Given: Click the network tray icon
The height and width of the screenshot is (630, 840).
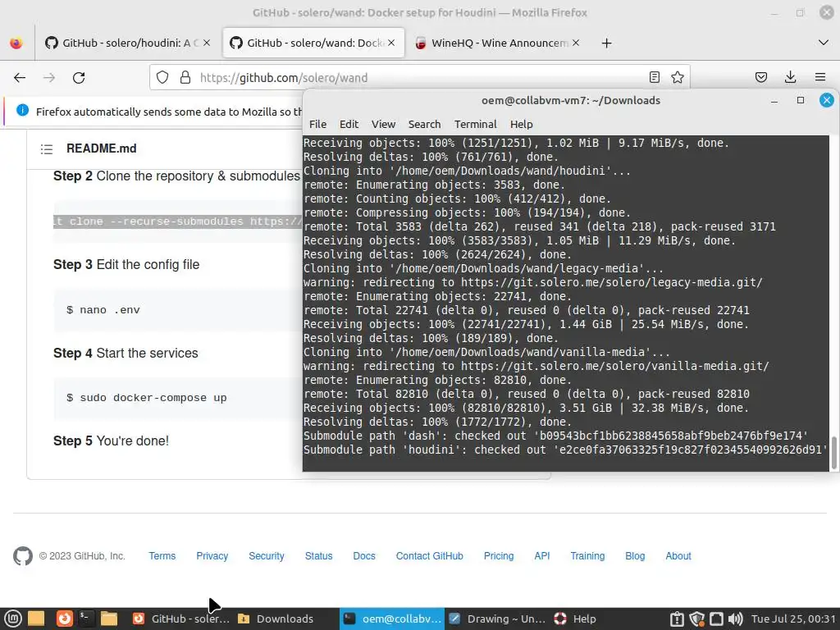Looking at the screenshot, I should point(716,619).
